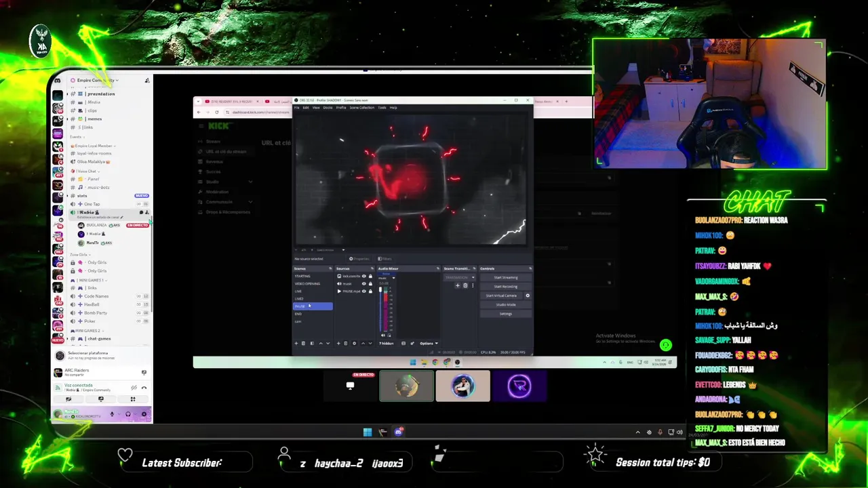The width and height of the screenshot is (868, 488).
Task: Enable Studio Mode in OBS
Action: click(505, 304)
